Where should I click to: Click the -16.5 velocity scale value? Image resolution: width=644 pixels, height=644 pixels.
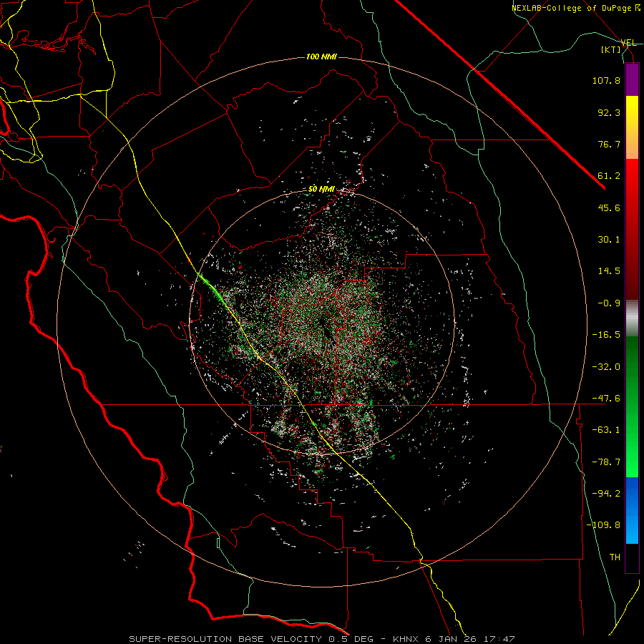[606, 335]
